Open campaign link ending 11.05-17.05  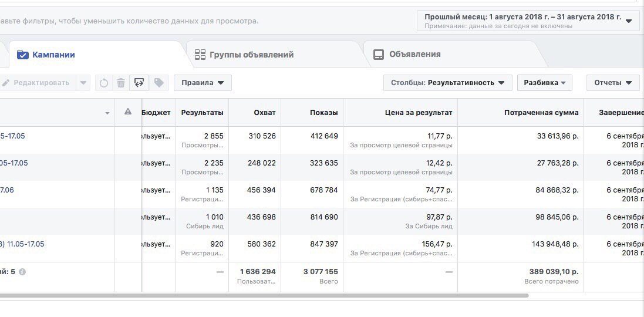(22, 244)
